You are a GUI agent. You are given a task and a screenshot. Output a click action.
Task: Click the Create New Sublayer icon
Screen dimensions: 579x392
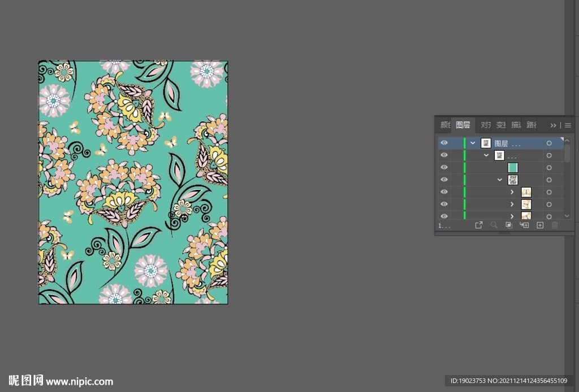click(x=524, y=225)
